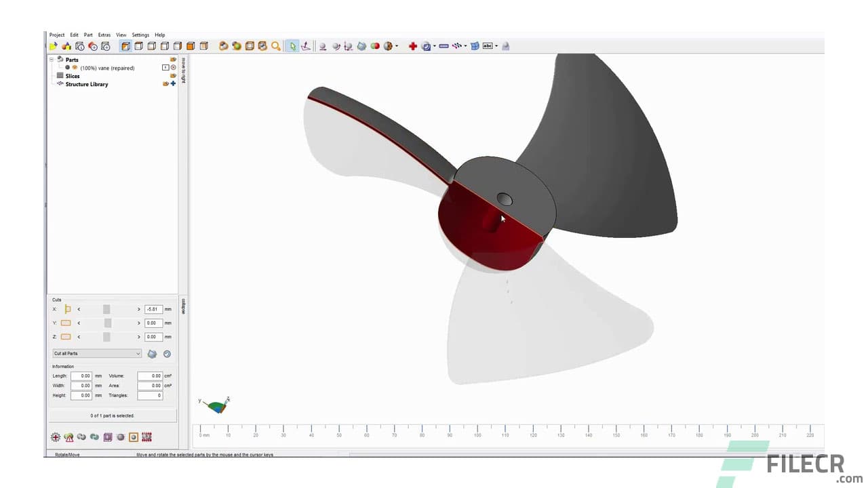Open the Extras menu
This screenshot has width=868, height=488.
pos(104,35)
